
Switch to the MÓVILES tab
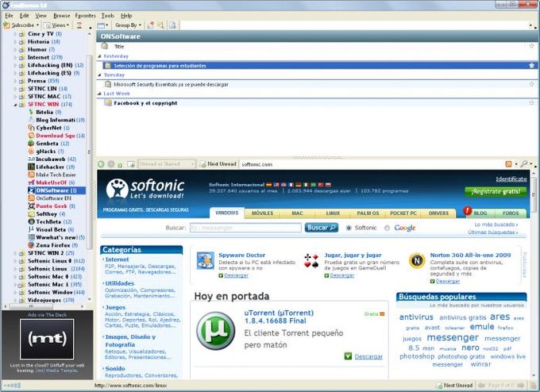click(262, 213)
